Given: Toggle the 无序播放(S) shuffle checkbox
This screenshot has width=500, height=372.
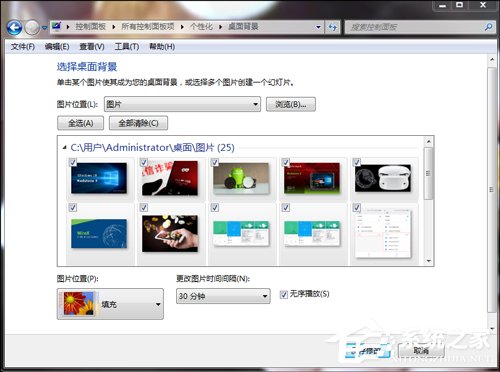Looking at the screenshot, I should tap(284, 295).
